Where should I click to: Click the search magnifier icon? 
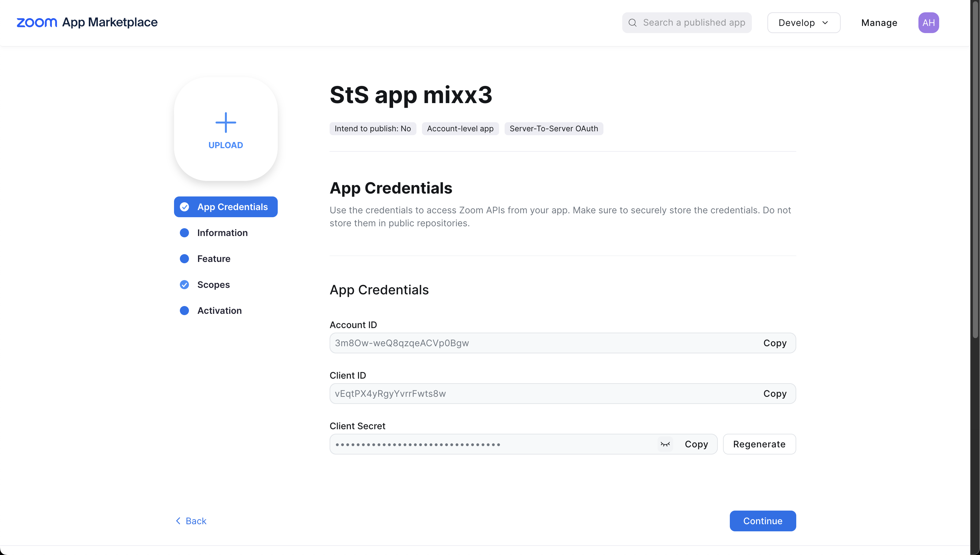point(633,23)
